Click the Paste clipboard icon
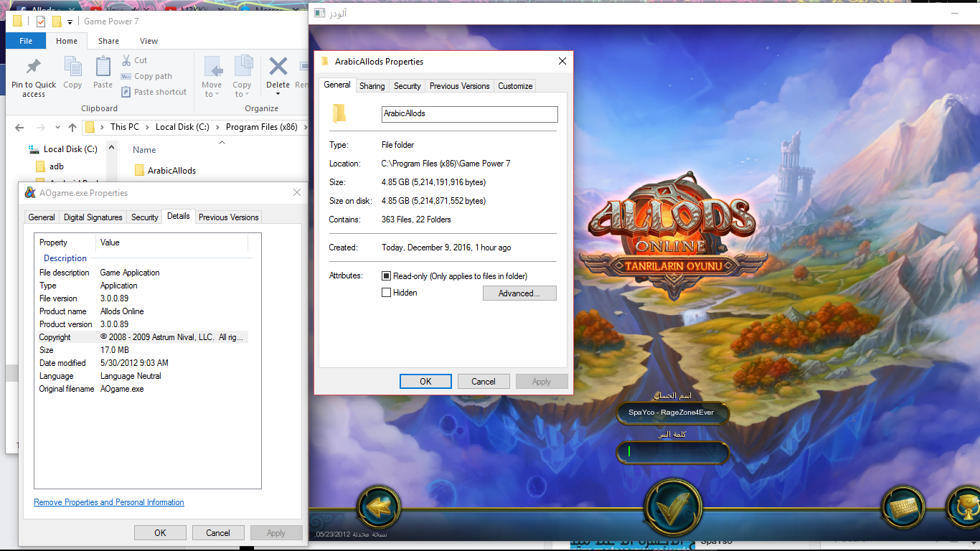The image size is (980, 551). pyautogui.click(x=103, y=67)
